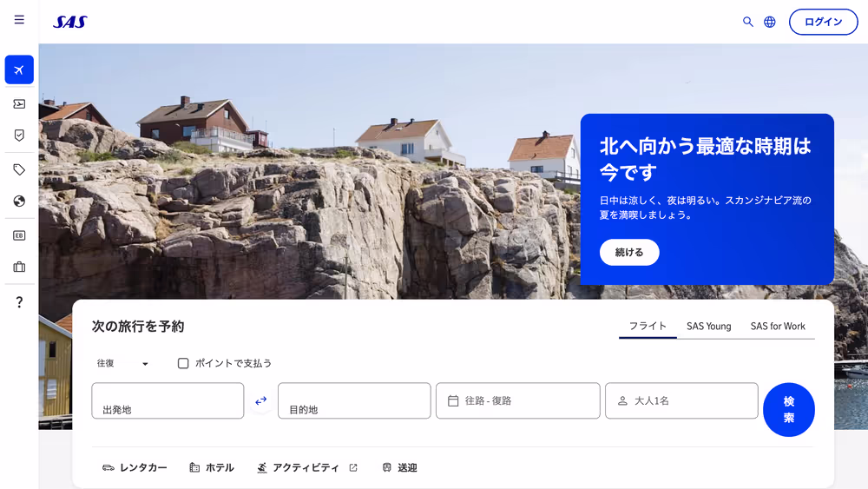Viewport: 868px width, 489px height.
Task: Click the EuroBonus EB sidebar icon
Action: click(19, 235)
